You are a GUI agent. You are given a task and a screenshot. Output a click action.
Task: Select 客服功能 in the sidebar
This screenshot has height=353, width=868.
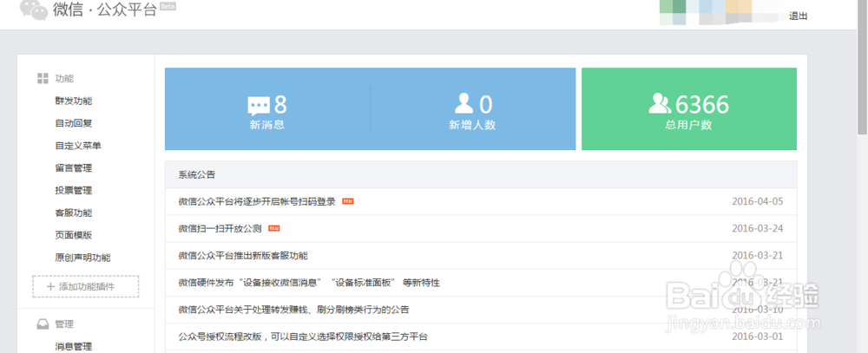click(x=74, y=213)
